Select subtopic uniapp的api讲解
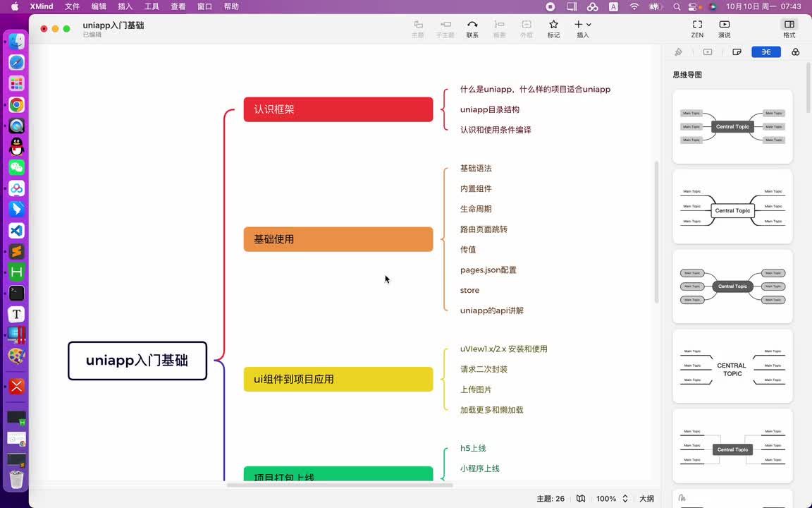The image size is (812, 508). click(491, 310)
